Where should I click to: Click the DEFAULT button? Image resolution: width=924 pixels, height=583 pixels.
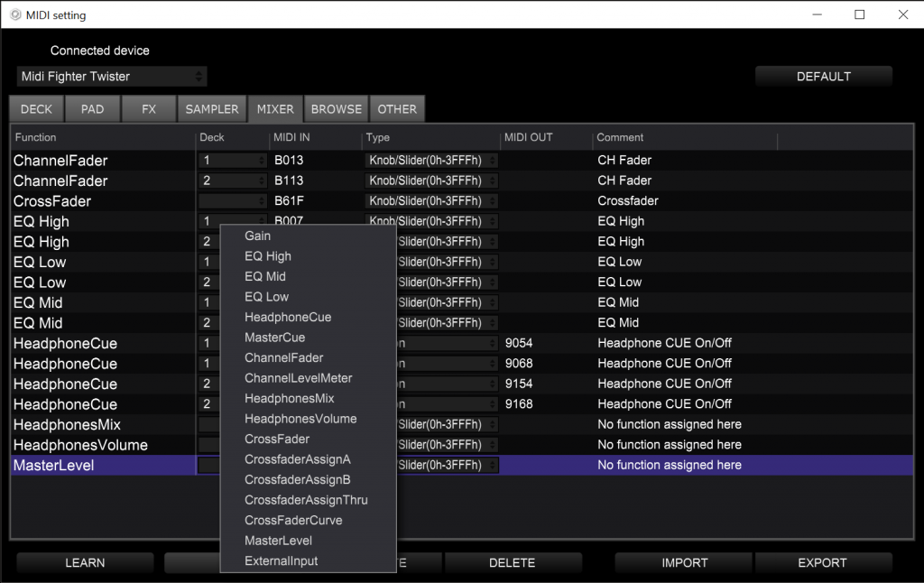click(x=822, y=76)
